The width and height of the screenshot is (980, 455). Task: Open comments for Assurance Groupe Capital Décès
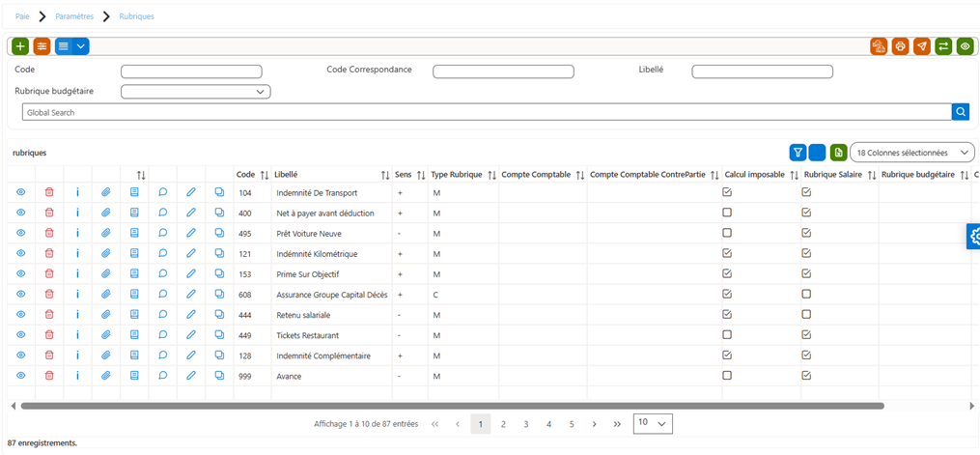pos(162,294)
